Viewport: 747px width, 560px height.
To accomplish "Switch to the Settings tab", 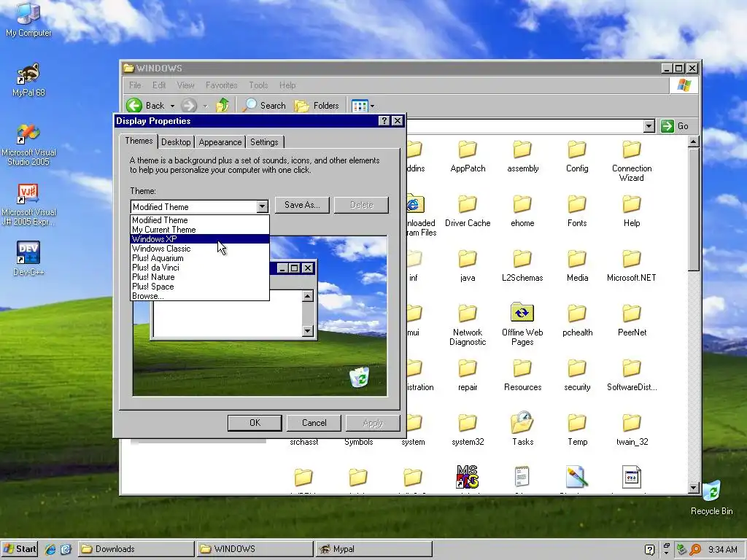I will (x=264, y=142).
